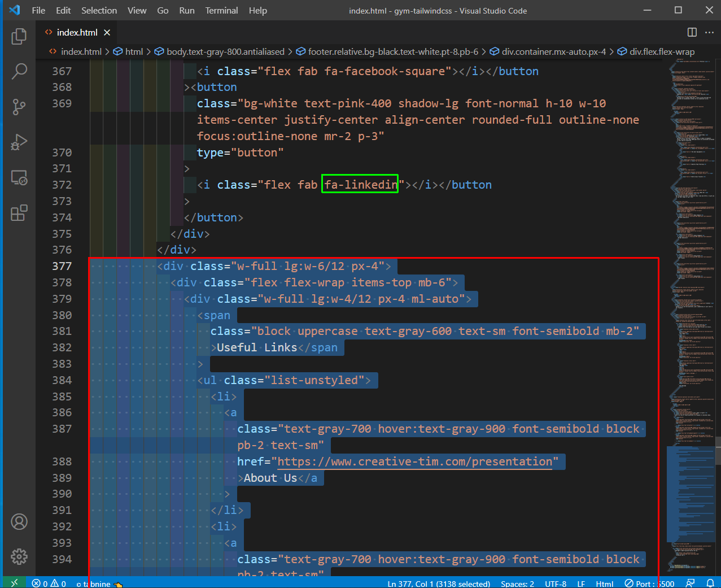Open the editor More Actions menu
This screenshot has width=721, height=588.
(710, 32)
